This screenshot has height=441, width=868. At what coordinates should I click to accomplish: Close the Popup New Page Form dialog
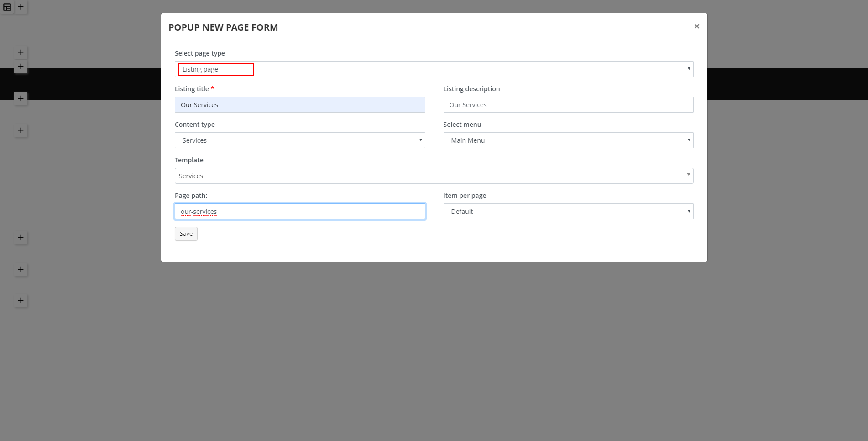[x=696, y=26]
